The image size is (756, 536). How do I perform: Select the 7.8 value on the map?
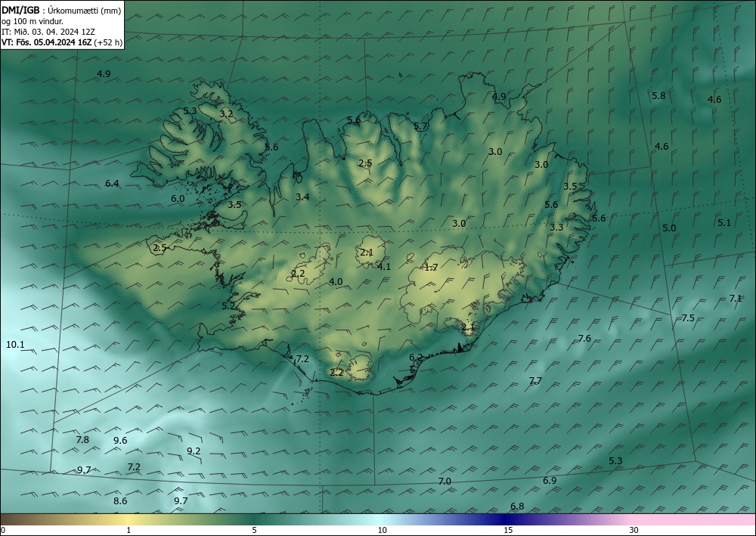[x=82, y=439]
